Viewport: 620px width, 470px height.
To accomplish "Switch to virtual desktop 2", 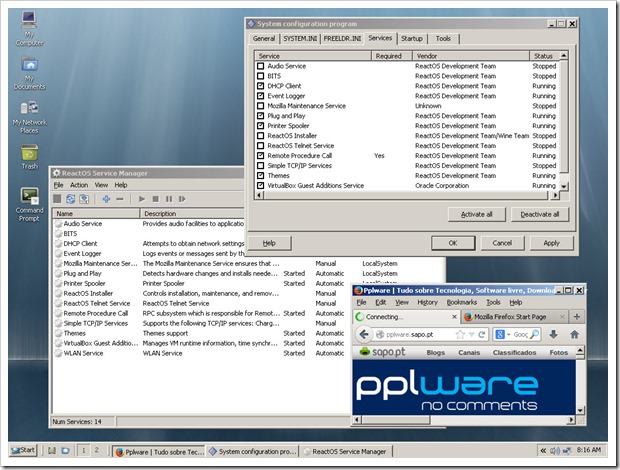I will click(96, 450).
